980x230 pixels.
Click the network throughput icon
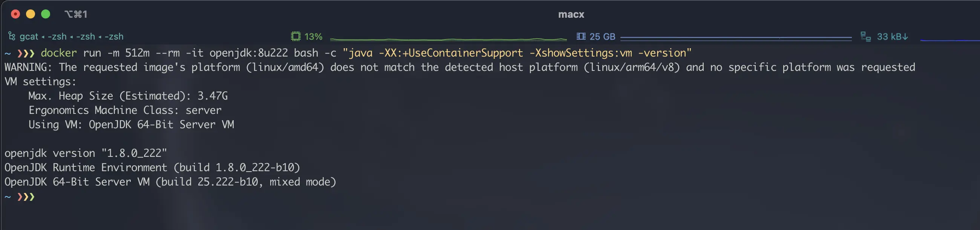[x=865, y=37]
